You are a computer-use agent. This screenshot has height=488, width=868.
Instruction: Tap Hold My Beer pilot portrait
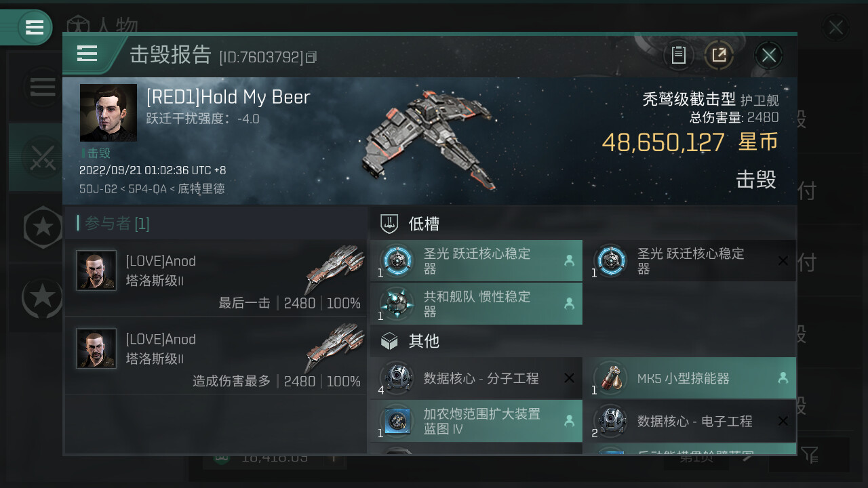[x=108, y=113]
